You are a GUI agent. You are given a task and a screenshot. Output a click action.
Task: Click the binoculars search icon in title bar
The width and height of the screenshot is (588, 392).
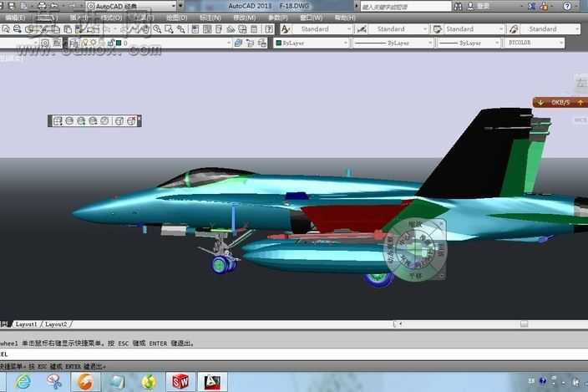(x=458, y=6)
